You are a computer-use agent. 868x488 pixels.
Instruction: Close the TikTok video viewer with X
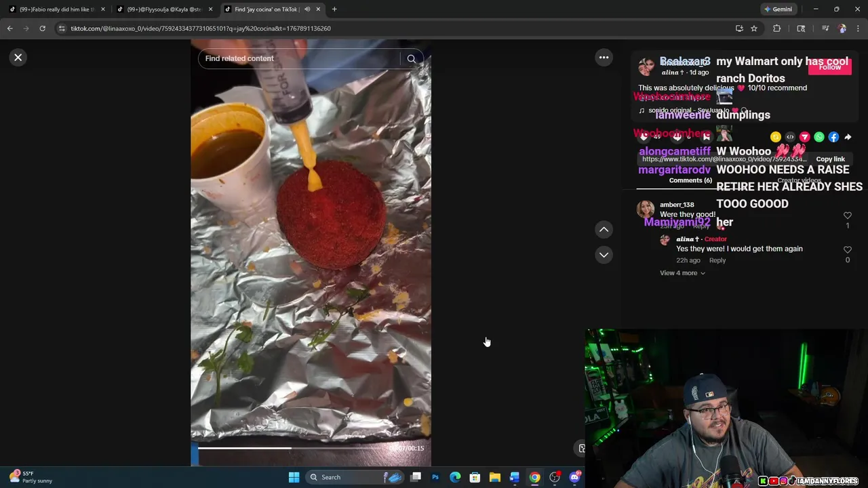18,58
